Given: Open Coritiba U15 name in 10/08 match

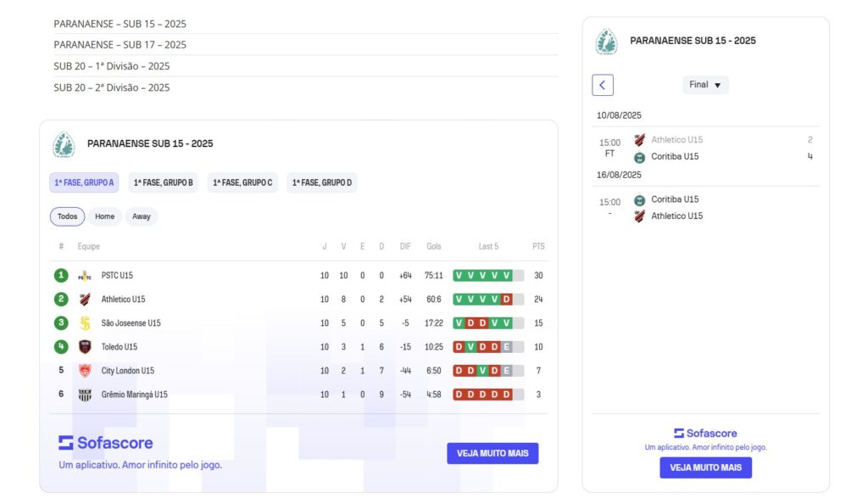Looking at the screenshot, I should 675,157.
